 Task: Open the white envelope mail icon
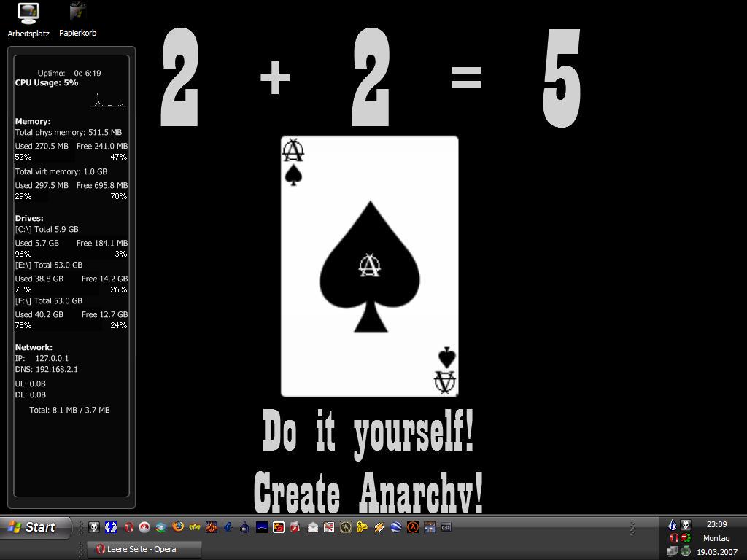click(312, 527)
